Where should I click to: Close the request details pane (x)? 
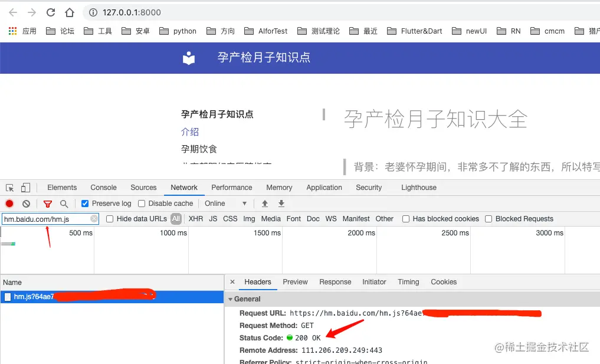[x=232, y=282]
